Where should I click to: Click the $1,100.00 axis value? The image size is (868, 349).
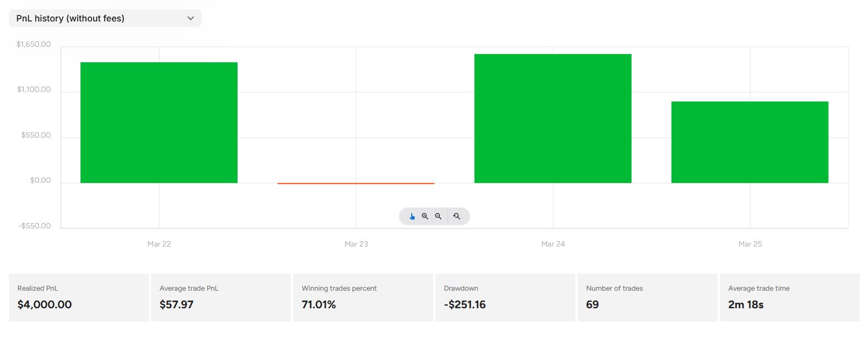34,89
